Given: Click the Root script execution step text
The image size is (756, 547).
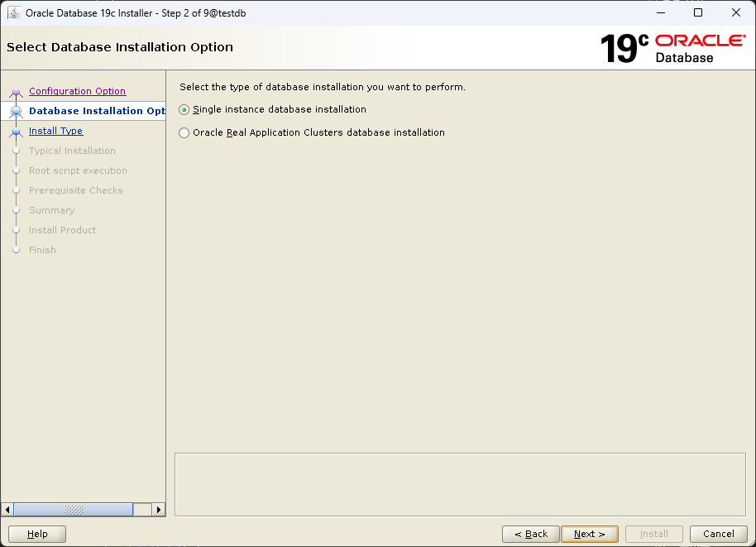Looking at the screenshot, I should coord(78,170).
